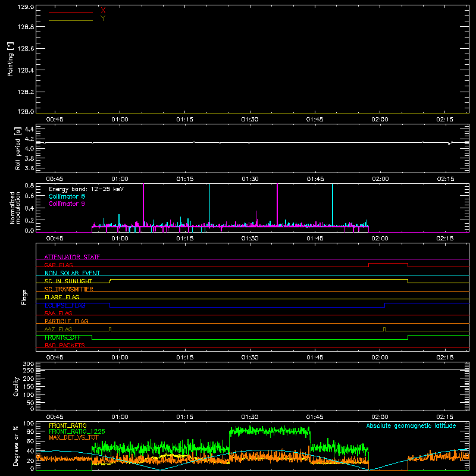
Task: Click the 128.2 tick label
Action: click(x=26, y=92)
